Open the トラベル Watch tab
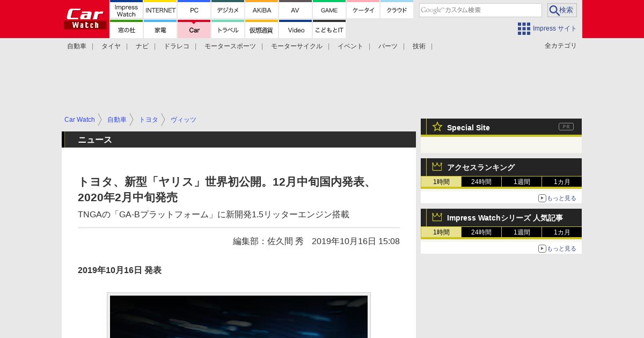The image size is (644, 338). [228, 30]
